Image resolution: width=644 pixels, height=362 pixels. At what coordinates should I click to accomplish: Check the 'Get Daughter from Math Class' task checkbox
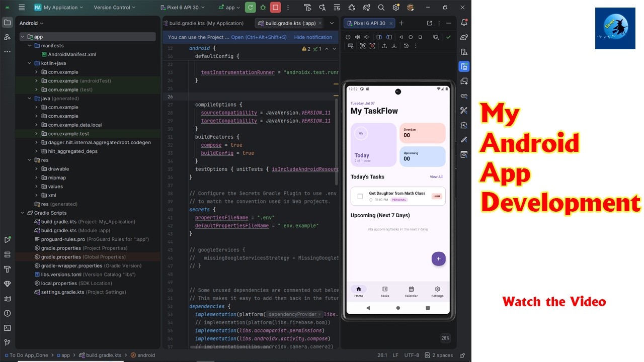pos(360,197)
